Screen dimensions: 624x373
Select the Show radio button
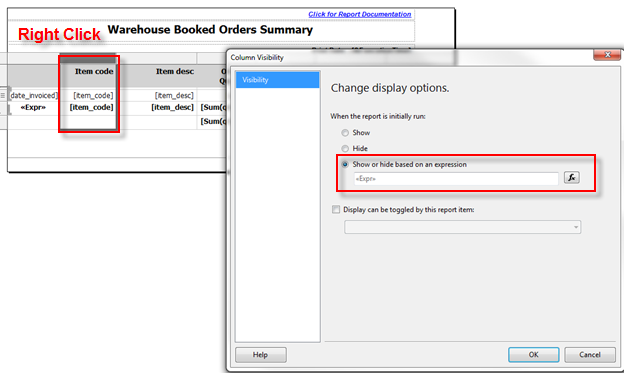[345, 133]
